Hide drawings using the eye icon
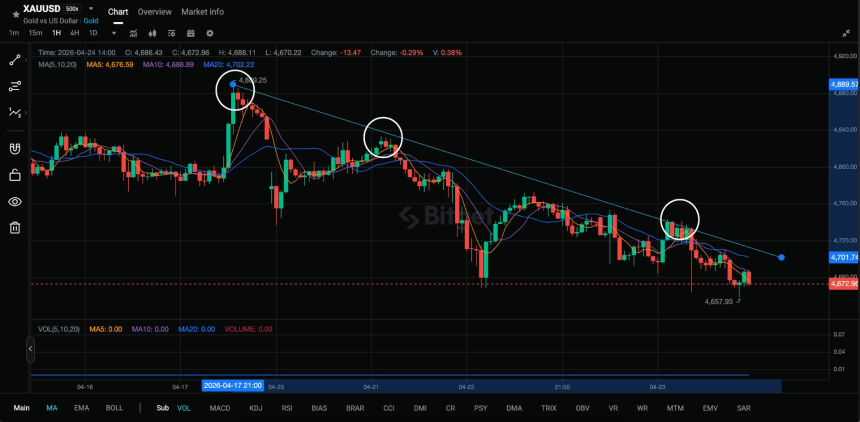This screenshot has width=860, height=422. click(x=15, y=202)
